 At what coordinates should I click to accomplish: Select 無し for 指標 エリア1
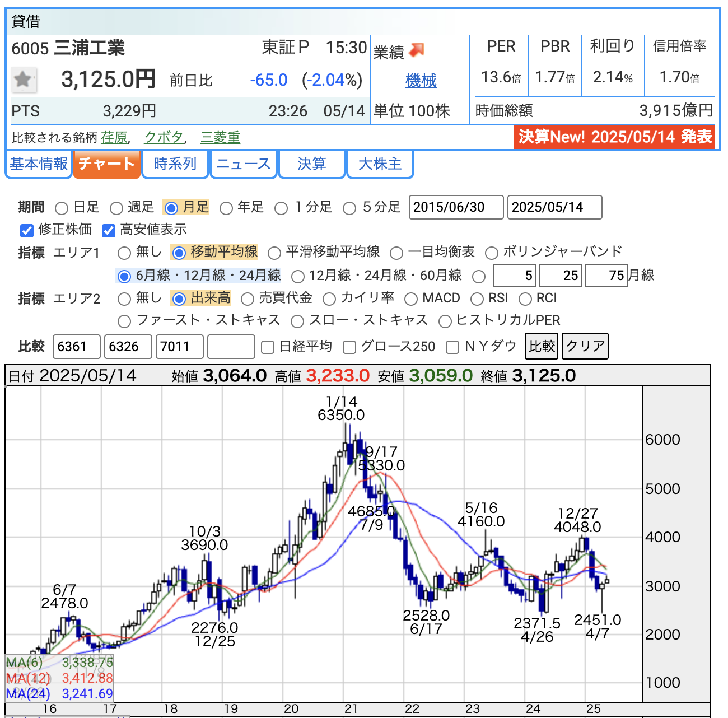[x=124, y=253]
